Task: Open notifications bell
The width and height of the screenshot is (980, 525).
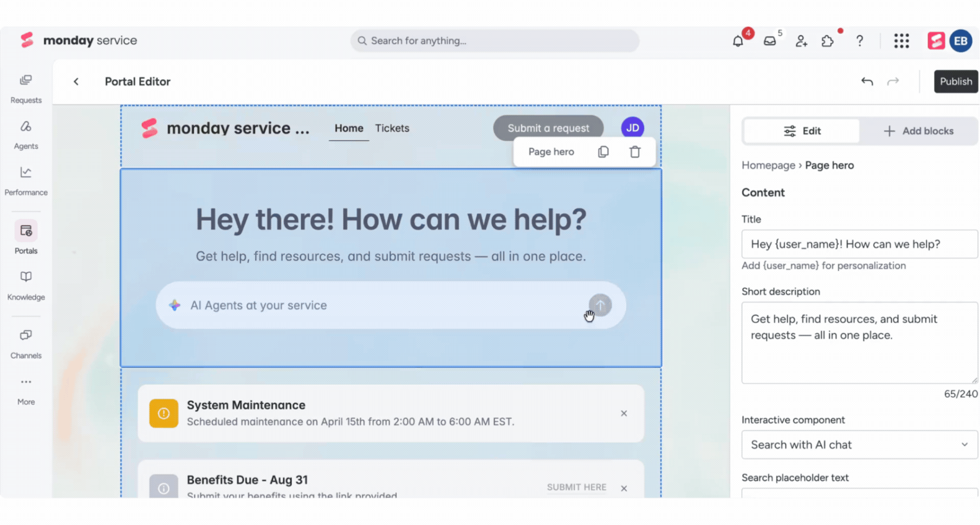Action: (x=738, y=41)
